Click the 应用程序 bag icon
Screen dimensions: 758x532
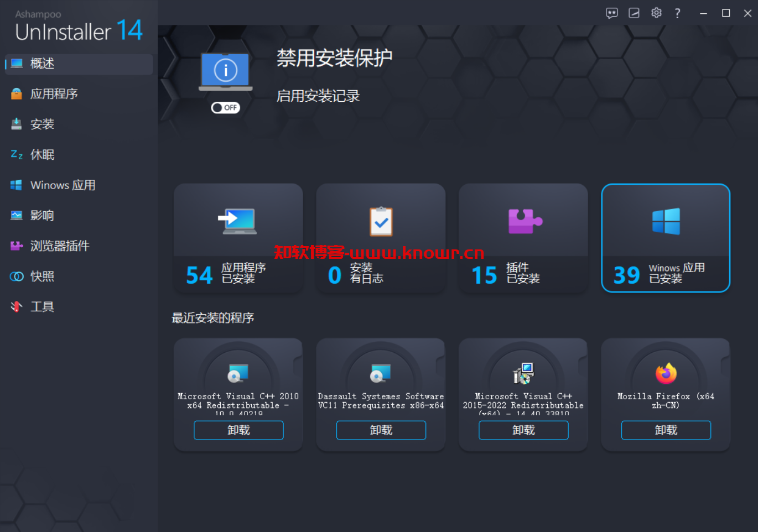click(x=17, y=94)
